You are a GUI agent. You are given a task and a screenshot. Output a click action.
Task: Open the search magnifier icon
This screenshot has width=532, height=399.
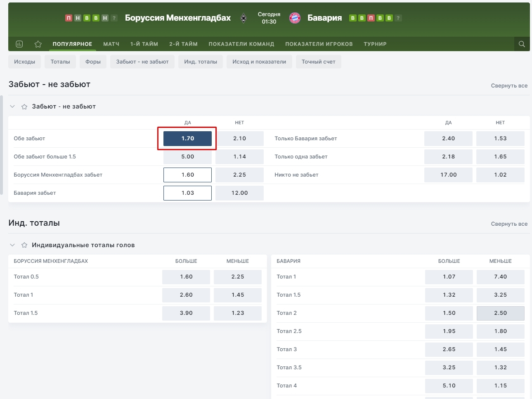[522, 44]
